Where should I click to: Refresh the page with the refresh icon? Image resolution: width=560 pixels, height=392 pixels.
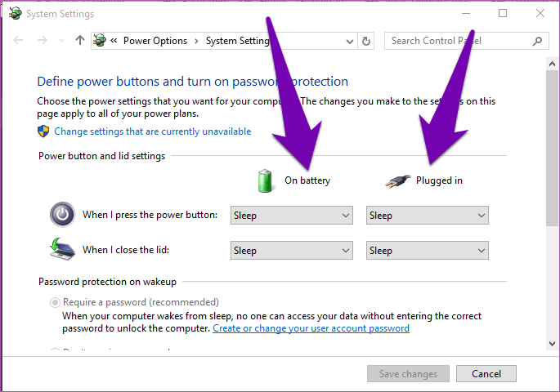[366, 41]
